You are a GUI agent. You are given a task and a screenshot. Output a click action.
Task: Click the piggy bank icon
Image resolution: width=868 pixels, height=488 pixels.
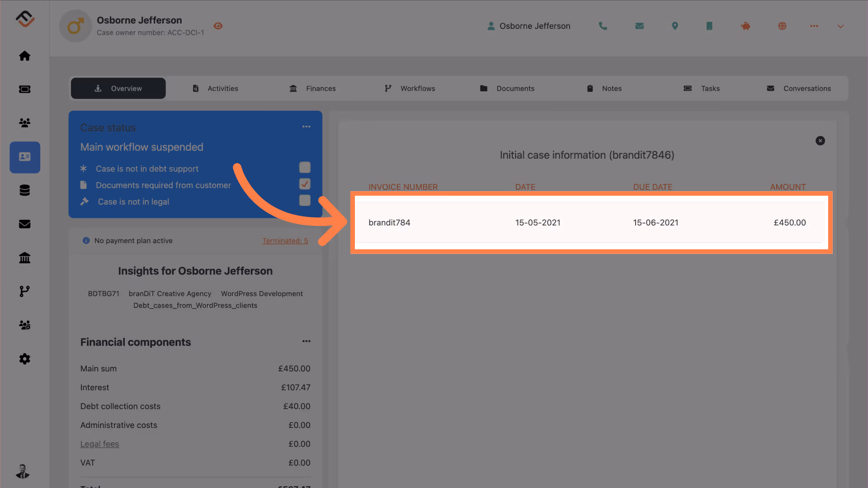[745, 26]
